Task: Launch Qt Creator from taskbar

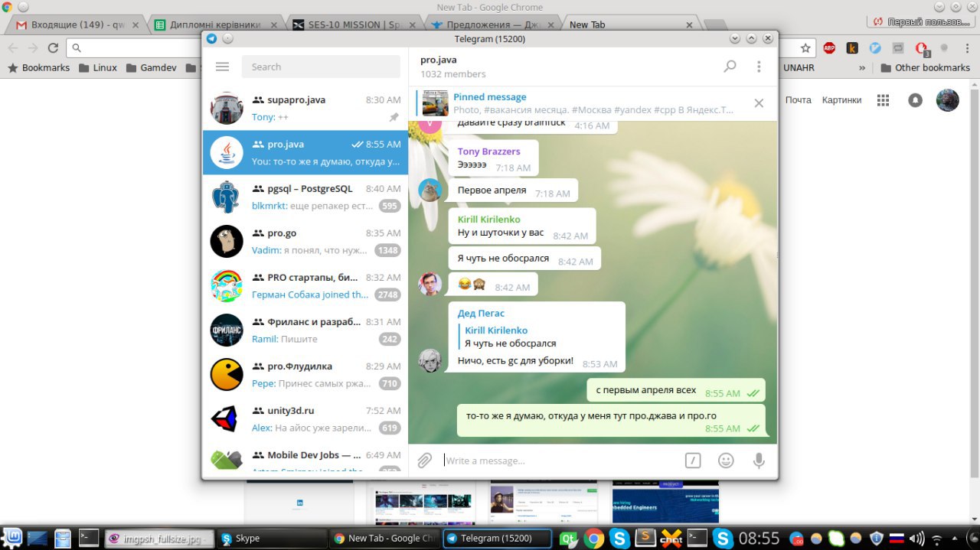Action: click(569, 539)
